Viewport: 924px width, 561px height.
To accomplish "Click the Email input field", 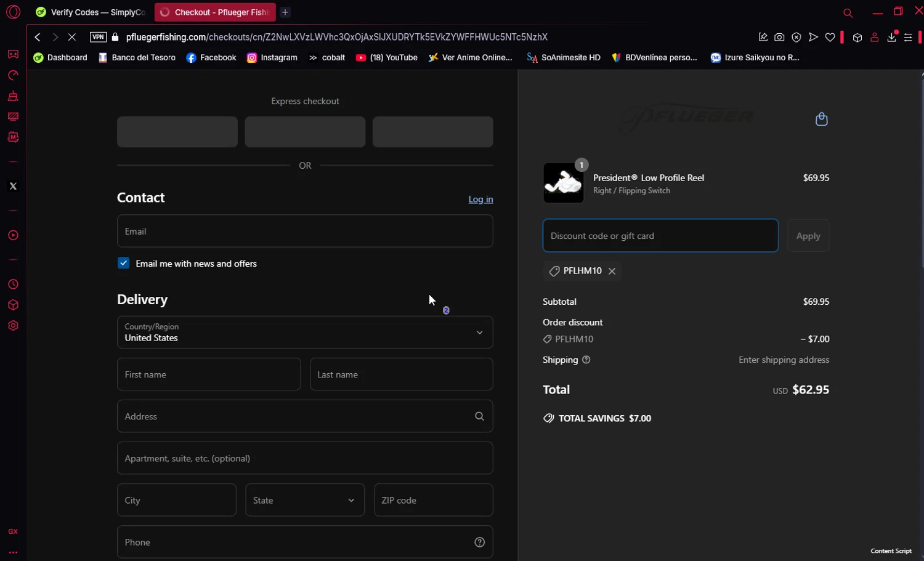I will click(305, 231).
